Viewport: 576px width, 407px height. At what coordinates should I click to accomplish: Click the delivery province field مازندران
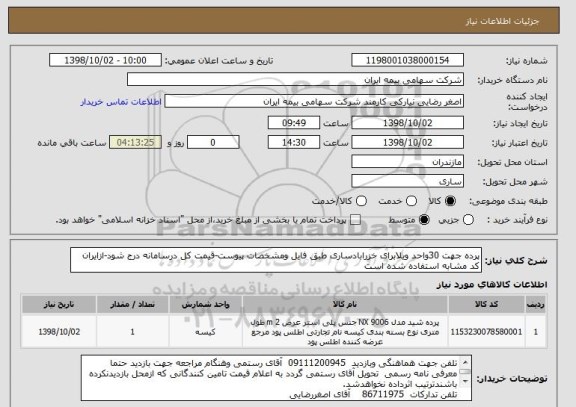(407, 162)
